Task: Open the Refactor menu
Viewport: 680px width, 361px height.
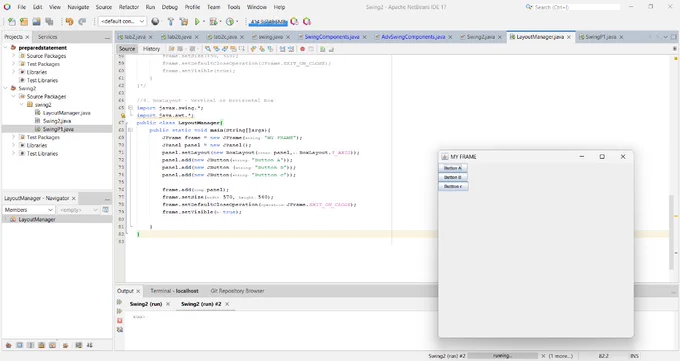Action: (129, 7)
